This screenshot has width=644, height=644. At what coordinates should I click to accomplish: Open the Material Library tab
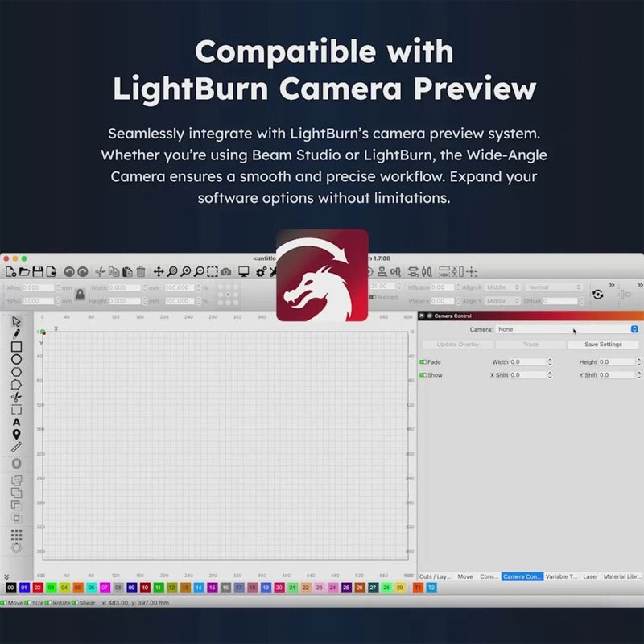click(622, 576)
